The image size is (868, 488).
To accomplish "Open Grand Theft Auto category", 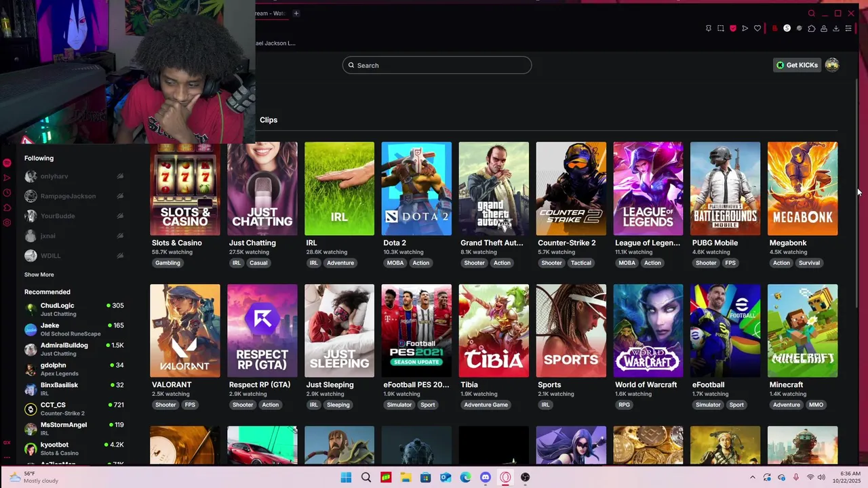I will point(494,188).
